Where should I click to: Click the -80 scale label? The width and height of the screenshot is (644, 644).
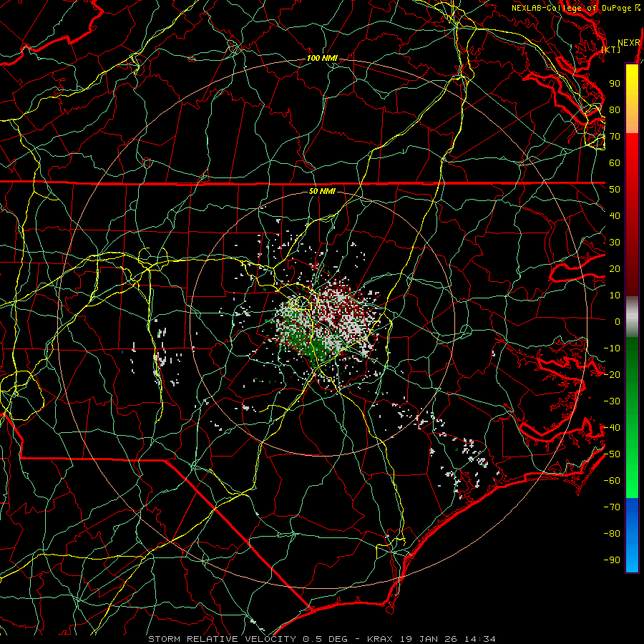(612, 534)
